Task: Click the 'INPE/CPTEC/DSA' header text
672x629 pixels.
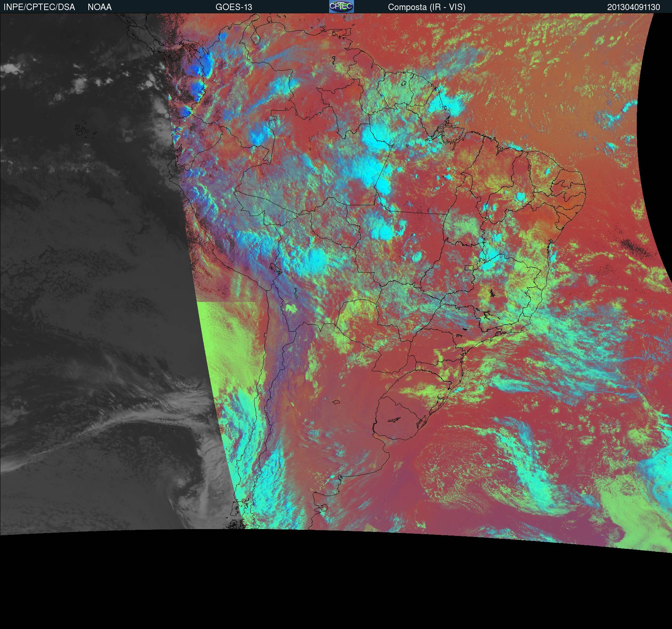Action: click(39, 7)
